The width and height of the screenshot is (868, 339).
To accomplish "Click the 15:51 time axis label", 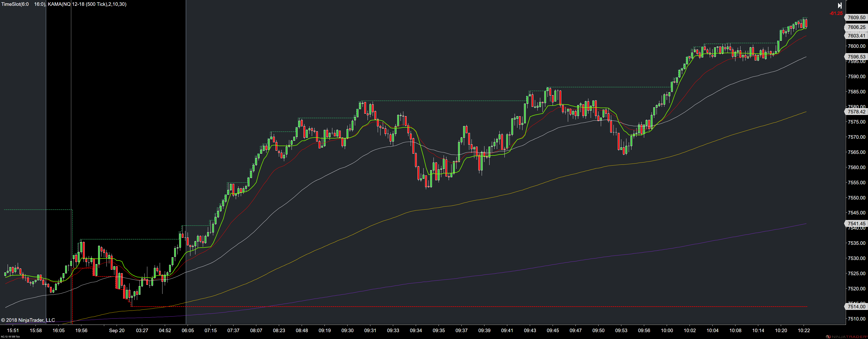I will [x=13, y=331].
